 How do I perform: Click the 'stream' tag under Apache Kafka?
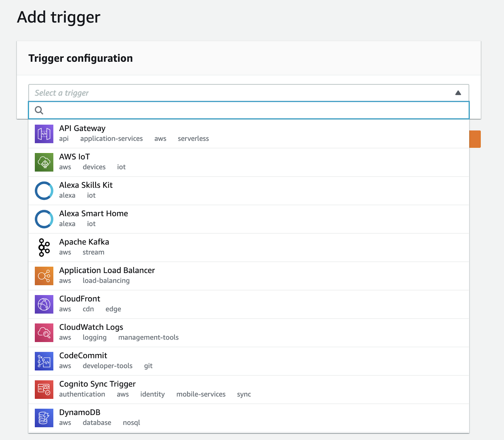[x=93, y=252]
